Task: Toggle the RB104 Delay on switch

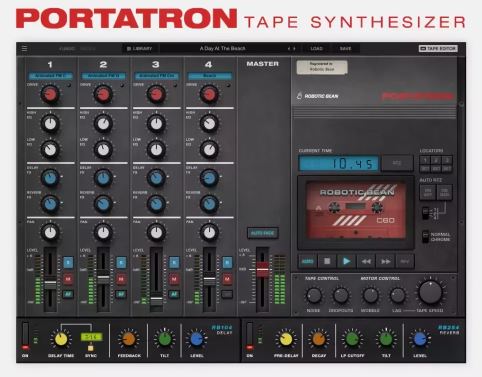Action: [25, 336]
